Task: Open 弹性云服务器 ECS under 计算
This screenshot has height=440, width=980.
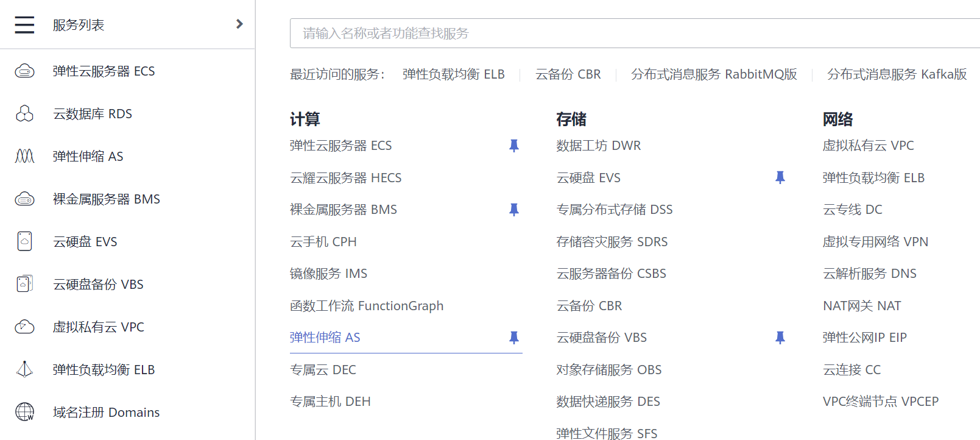Action: click(x=341, y=146)
